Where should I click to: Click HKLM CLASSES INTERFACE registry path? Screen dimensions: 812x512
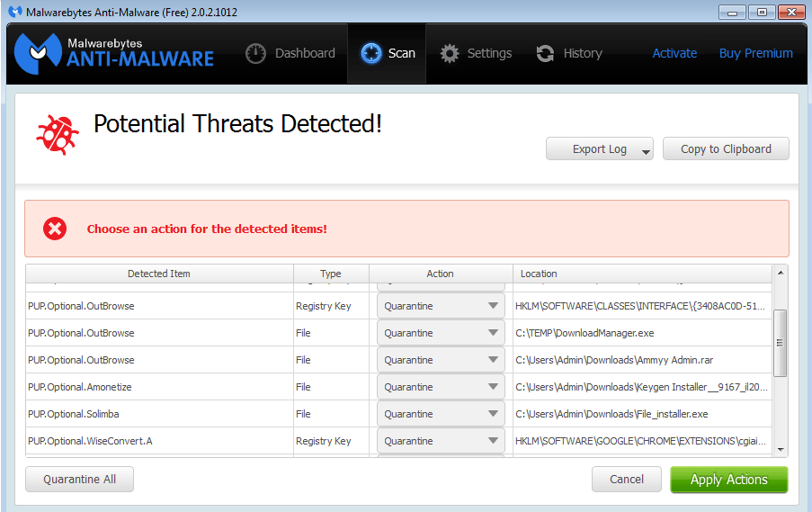tap(640, 306)
